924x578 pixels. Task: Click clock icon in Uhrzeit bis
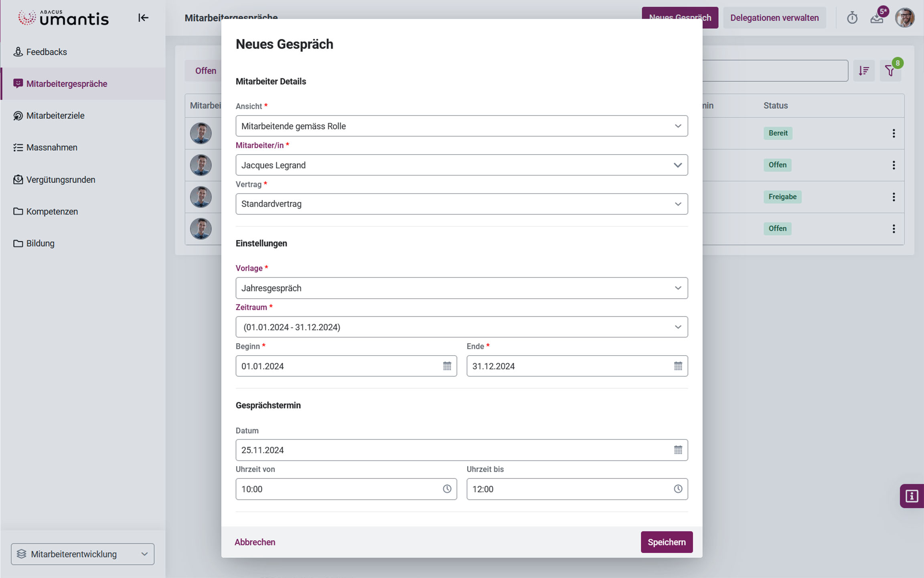click(x=678, y=489)
